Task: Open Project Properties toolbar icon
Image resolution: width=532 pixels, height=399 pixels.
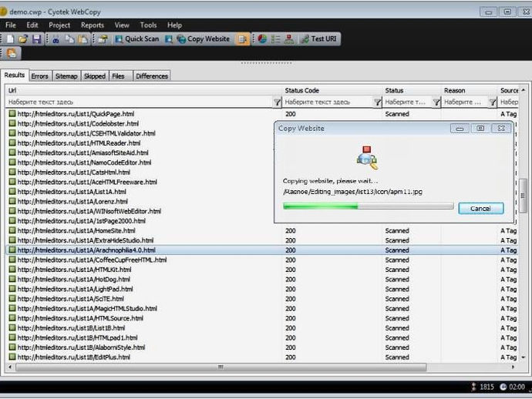Action: 103,39
